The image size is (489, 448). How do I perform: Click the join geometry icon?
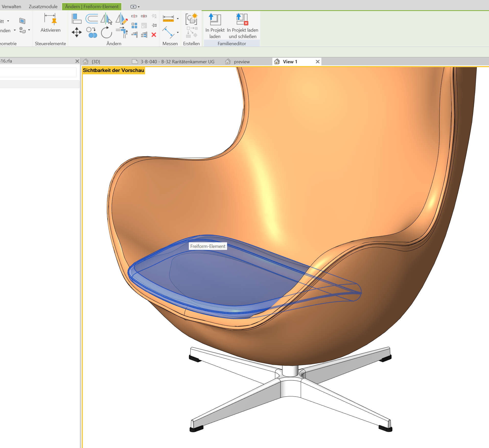tap(22, 30)
